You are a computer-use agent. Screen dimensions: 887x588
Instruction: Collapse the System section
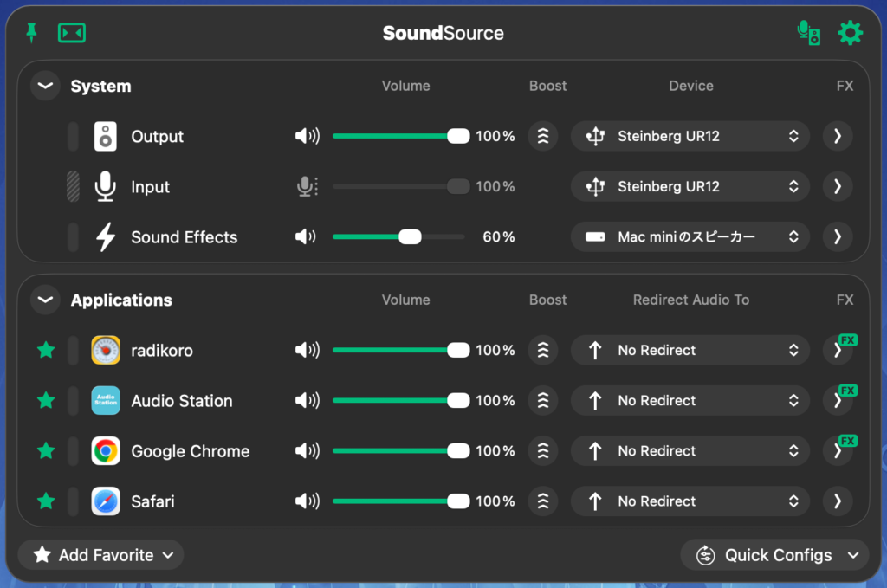tap(45, 86)
